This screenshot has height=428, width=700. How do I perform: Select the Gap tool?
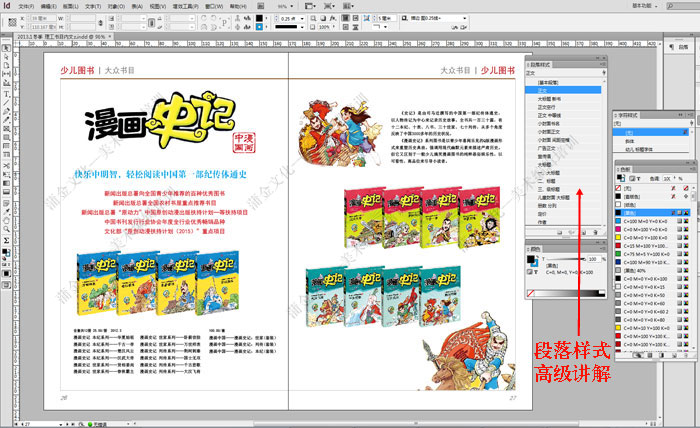(x=6, y=74)
